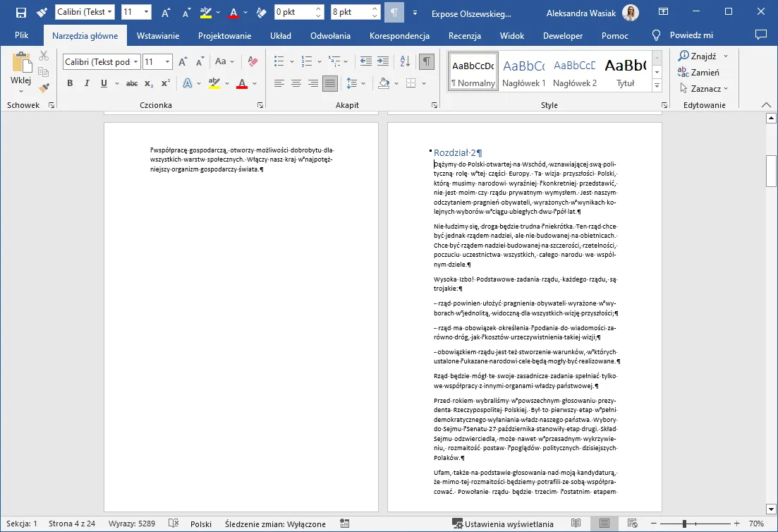The height and width of the screenshot is (532, 778).
Task: Open the comments speech bubble icon
Action: pos(760,35)
